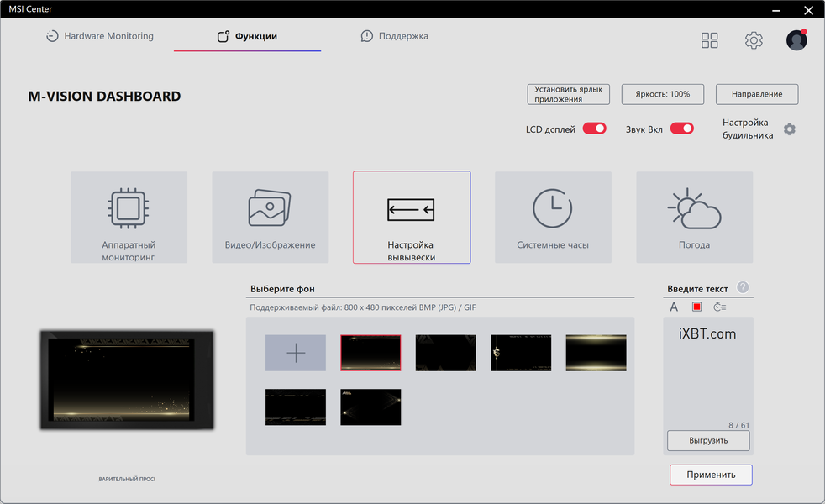Click the help question mark icon
825x504 pixels.
pos(743,287)
